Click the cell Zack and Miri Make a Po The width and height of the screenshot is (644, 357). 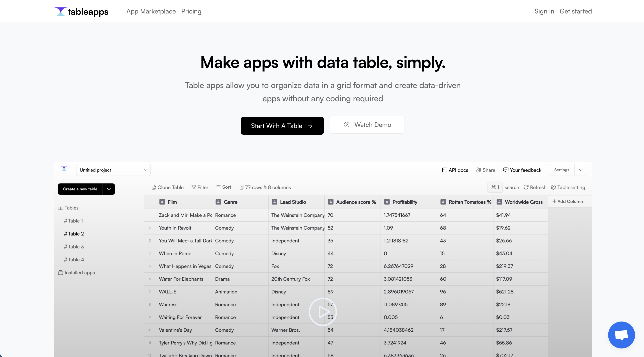click(x=184, y=215)
